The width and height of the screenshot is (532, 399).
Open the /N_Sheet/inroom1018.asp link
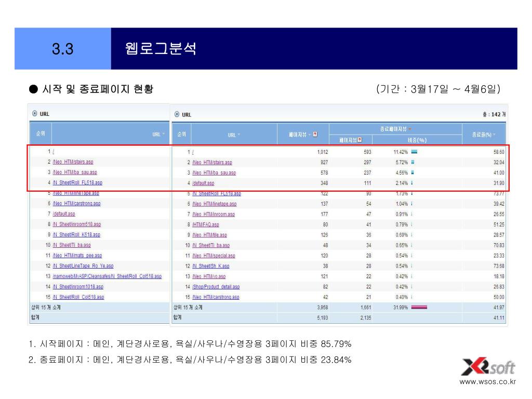tap(78, 287)
